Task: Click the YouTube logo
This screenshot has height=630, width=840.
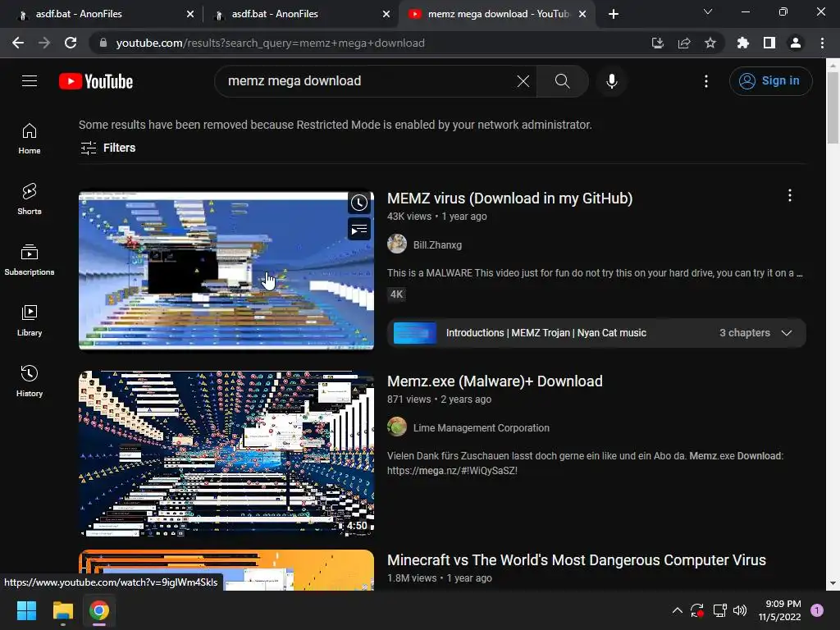Action: (96, 81)
